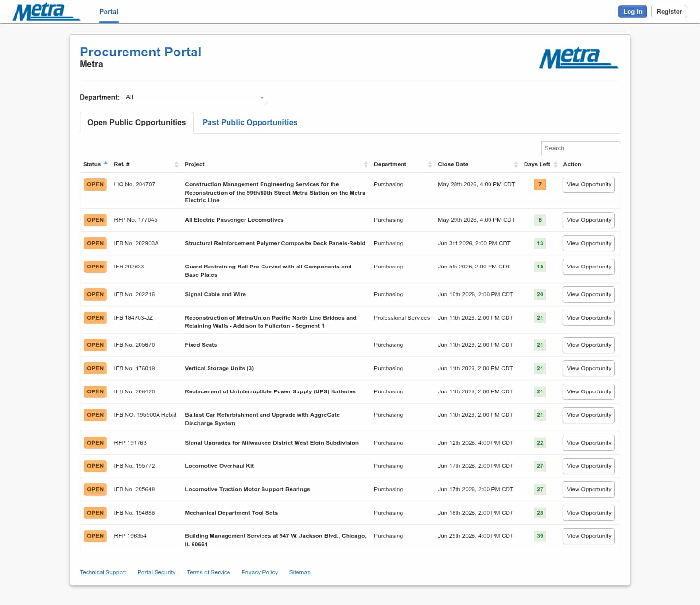The height and width of the screenshot is (605, 700).
Task: View opportunity for Locomotive Overhaul Kit
Action: click(589, 466)
